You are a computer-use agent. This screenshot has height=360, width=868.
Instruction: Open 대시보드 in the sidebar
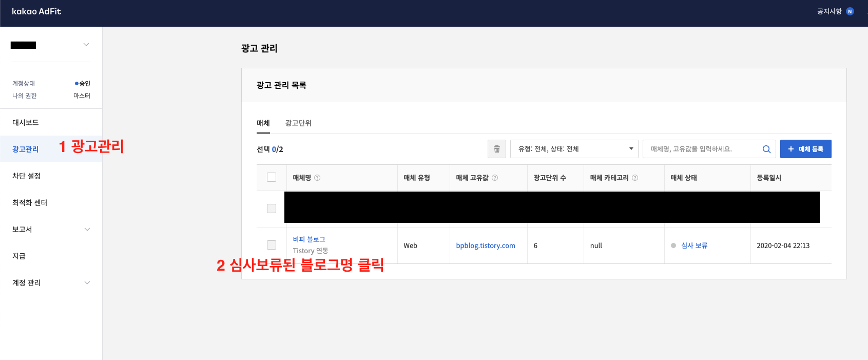26,122
